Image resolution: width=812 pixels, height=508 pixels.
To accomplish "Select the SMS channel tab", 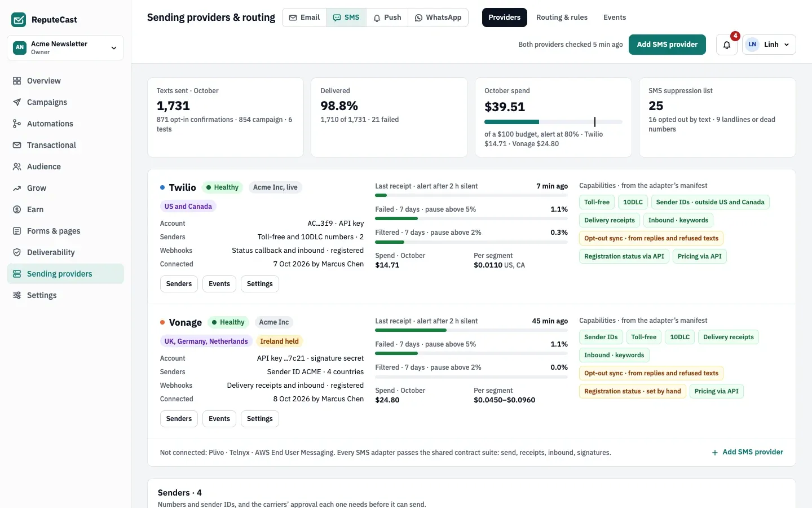I will pyautogui.click(x=346, y=17).
